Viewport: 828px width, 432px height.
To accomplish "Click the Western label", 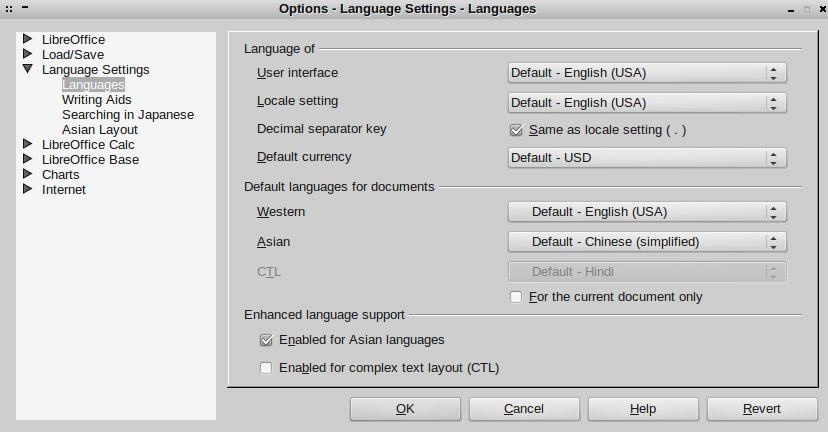I will coord(281,212).
